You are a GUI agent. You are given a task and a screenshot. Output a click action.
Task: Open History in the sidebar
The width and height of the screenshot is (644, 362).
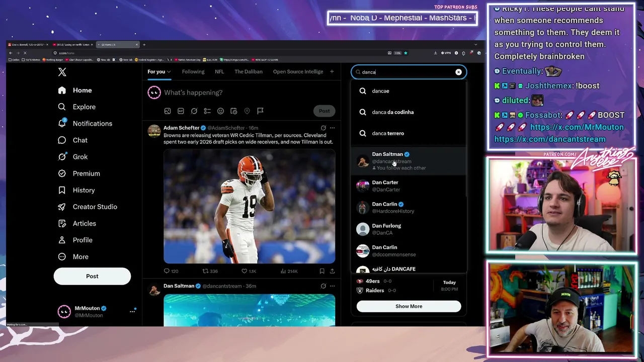[76, 190]
